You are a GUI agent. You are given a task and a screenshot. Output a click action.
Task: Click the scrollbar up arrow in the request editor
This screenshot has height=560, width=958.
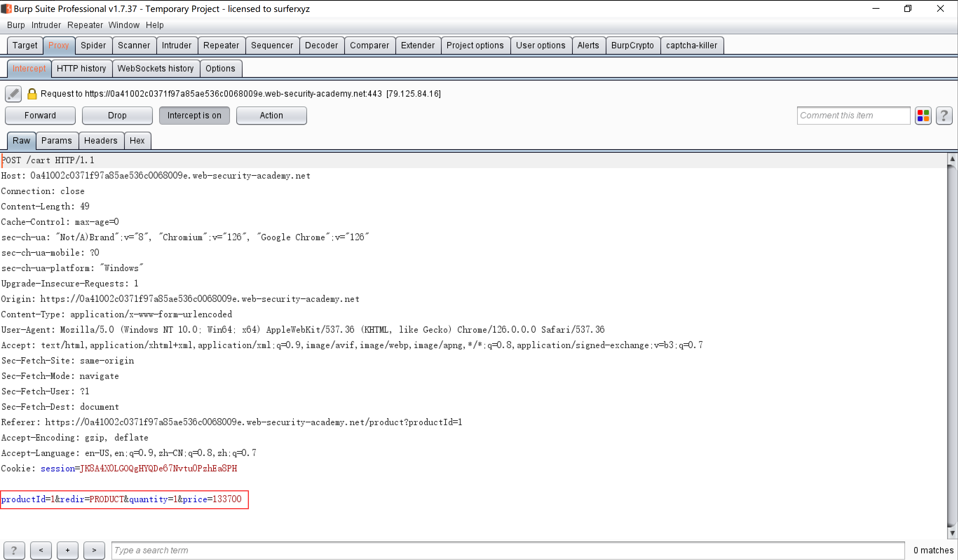952,159
